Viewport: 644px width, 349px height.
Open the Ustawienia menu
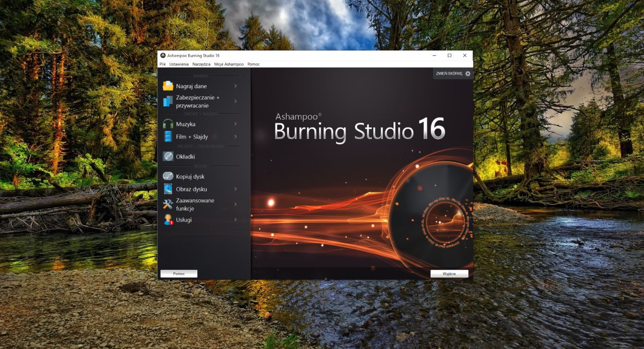(x=179, y=64)
